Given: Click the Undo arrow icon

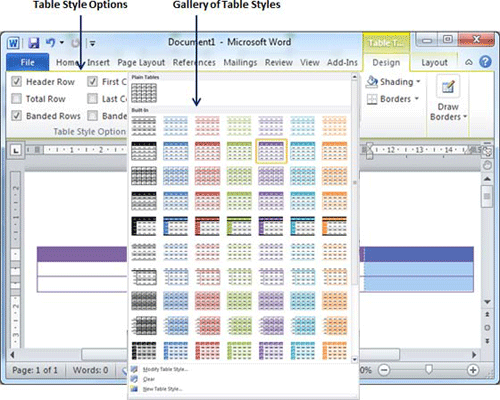Looking at the screenshot, I should coord(50,42).
